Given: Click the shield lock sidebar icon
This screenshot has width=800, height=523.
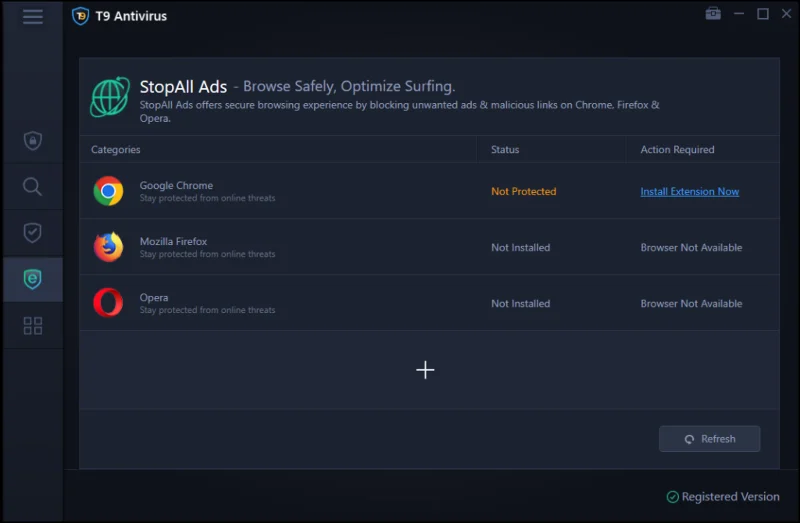Looking at the screenshot, I should 32,141.
